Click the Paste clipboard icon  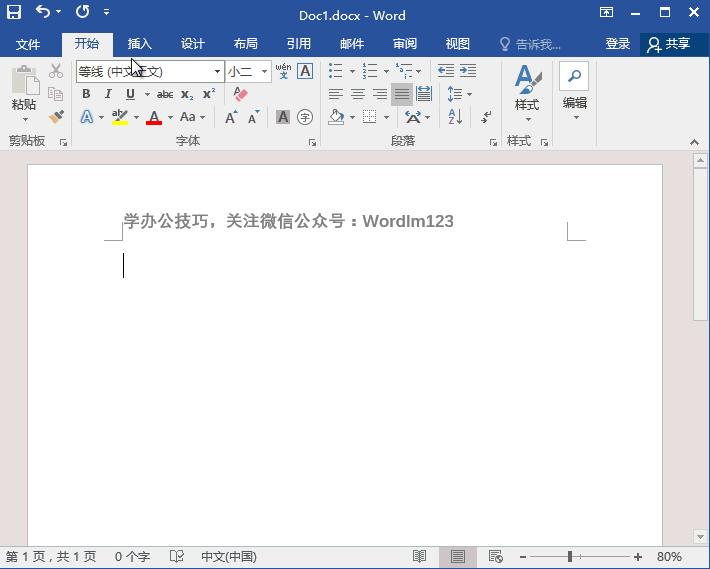coord(25,81)
